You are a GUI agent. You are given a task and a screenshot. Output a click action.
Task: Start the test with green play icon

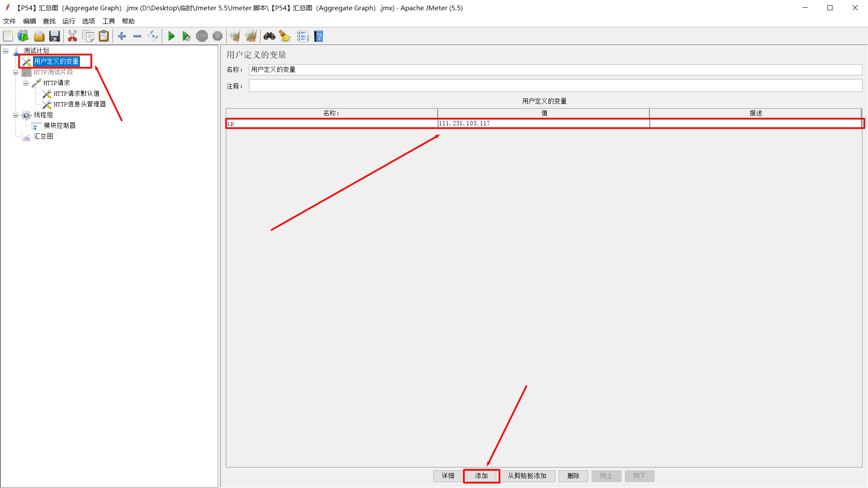point(171,36)
